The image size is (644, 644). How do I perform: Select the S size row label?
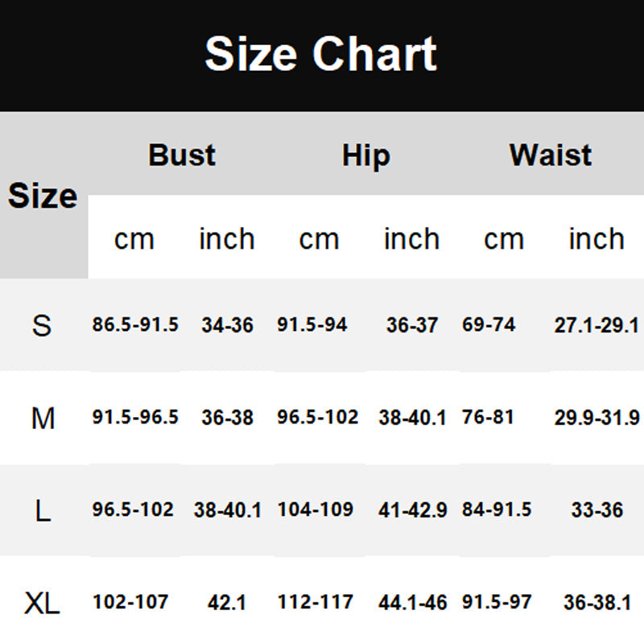tap(42, 325)
